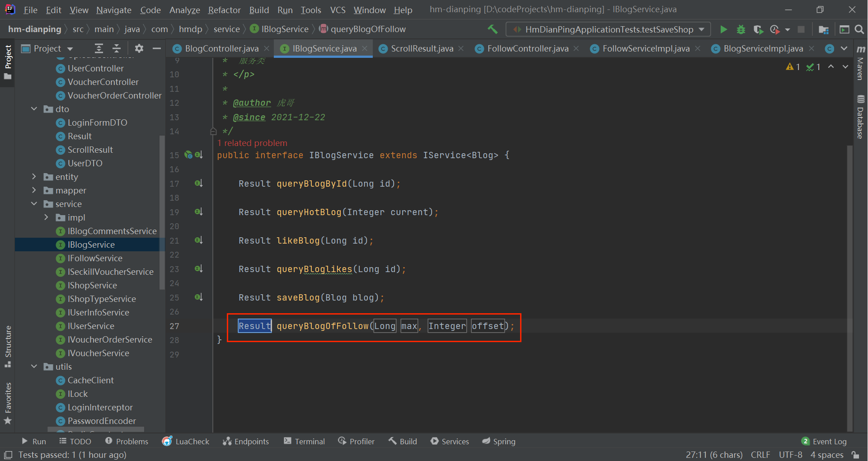Click the CRLF line separator indicator

760,455
